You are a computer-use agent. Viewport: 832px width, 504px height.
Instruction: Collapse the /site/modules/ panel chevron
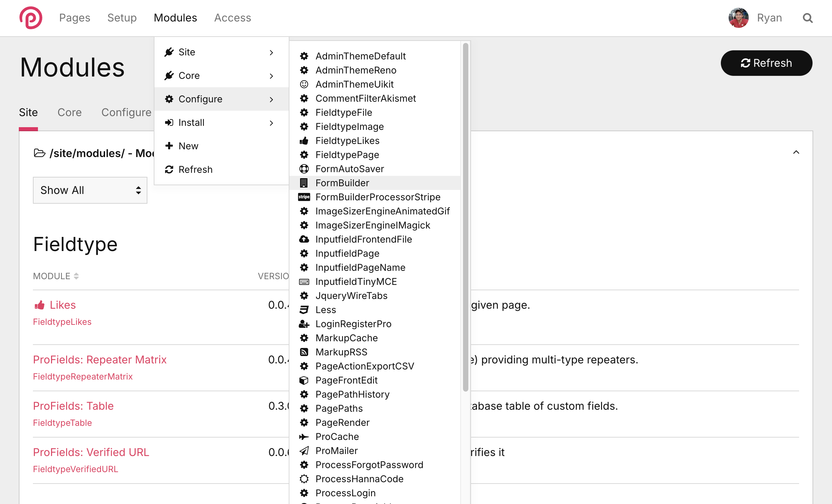796,152
